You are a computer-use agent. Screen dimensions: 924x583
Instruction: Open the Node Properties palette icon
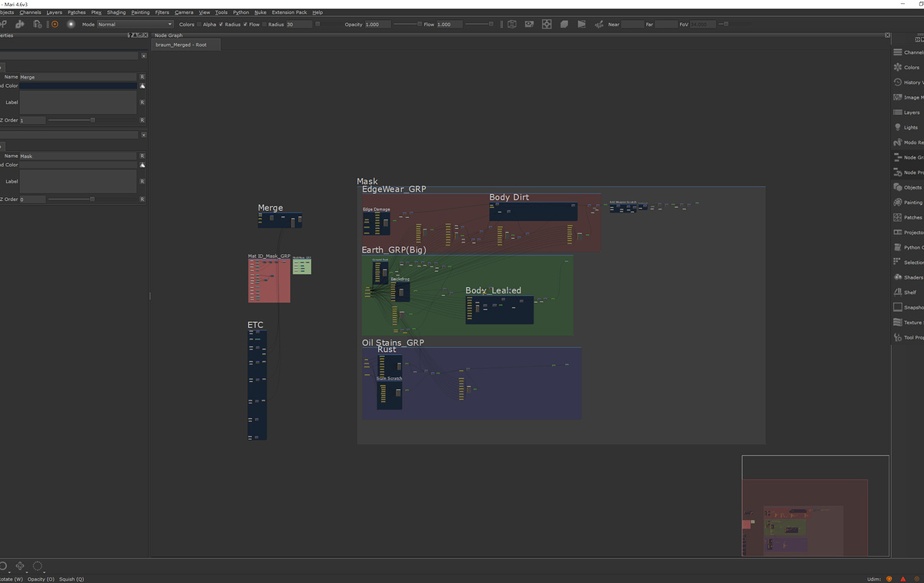tap(897, 173)
